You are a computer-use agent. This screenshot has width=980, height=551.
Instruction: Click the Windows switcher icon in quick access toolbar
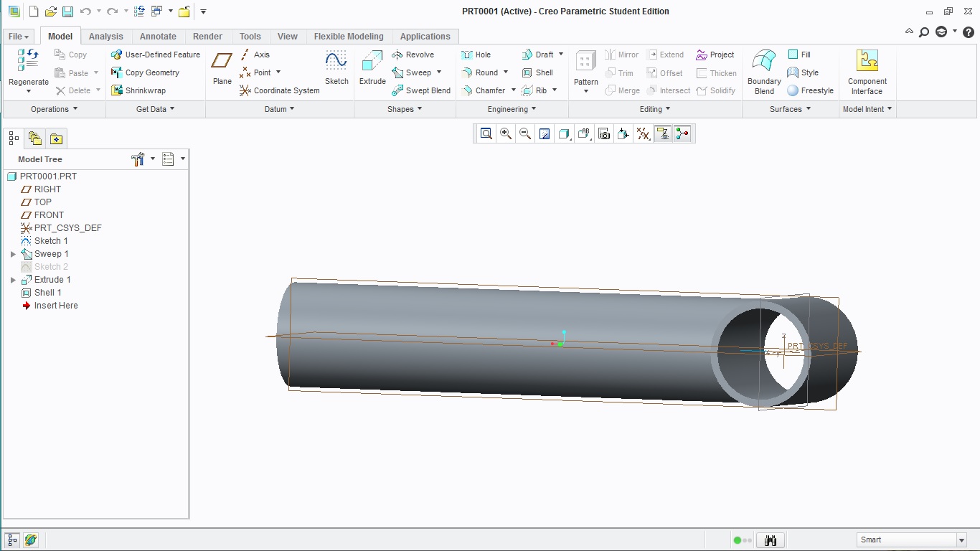156,11
